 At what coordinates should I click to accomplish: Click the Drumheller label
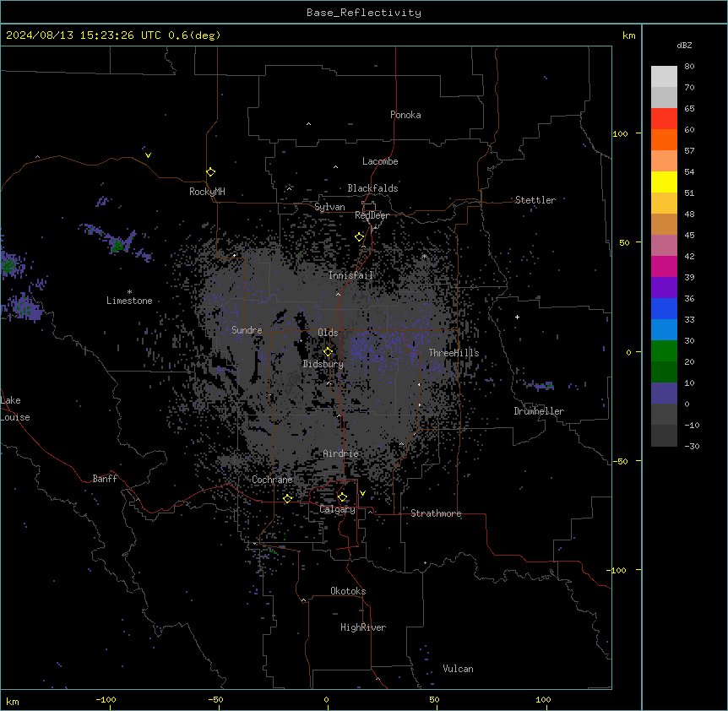tap(539, 411)
